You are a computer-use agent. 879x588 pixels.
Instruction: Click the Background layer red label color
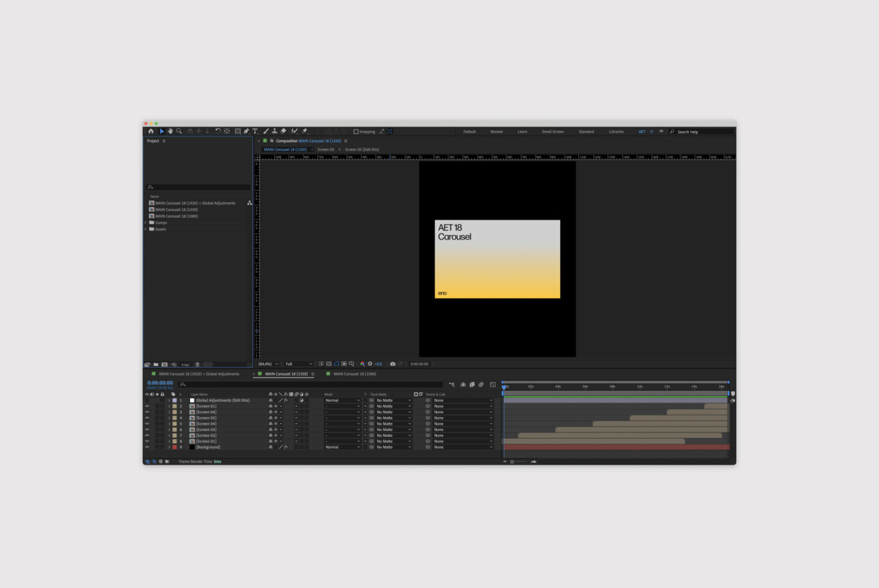(175, 447)
